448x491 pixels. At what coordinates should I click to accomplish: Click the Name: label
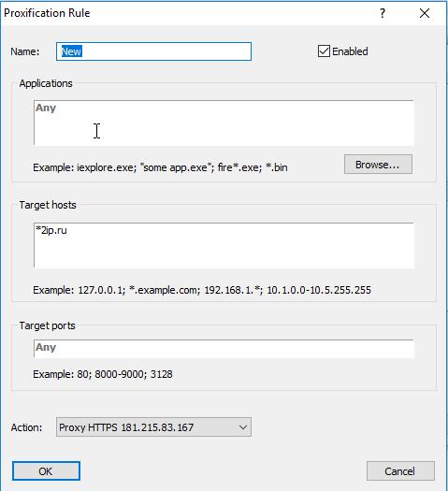pos(25,51)
